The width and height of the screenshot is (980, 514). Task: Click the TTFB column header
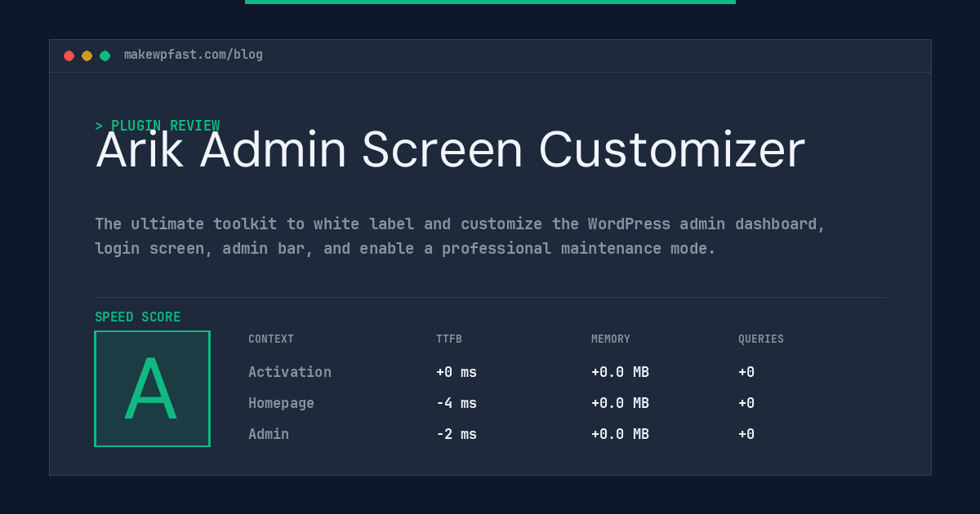(x=449, y=339)
